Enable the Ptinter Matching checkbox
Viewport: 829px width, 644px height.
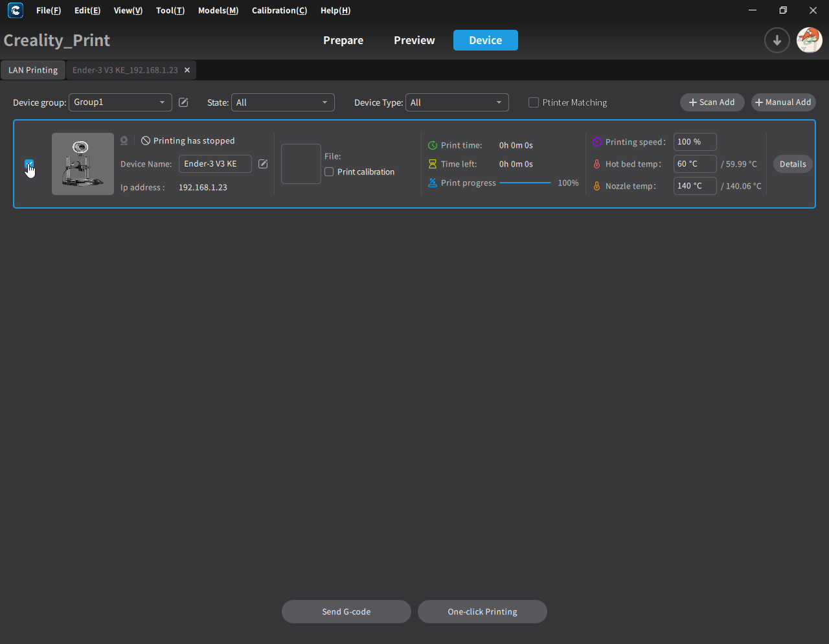coord(534,102)
